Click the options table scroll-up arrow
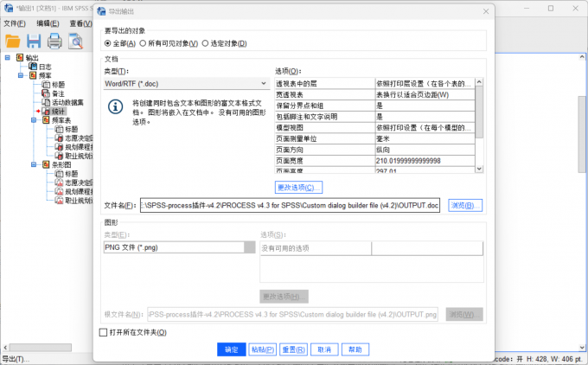 (x=479, y=82)
